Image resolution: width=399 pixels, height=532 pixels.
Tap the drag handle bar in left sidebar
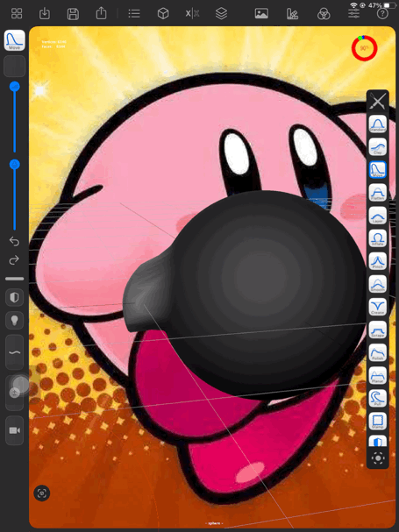point(14,279)
